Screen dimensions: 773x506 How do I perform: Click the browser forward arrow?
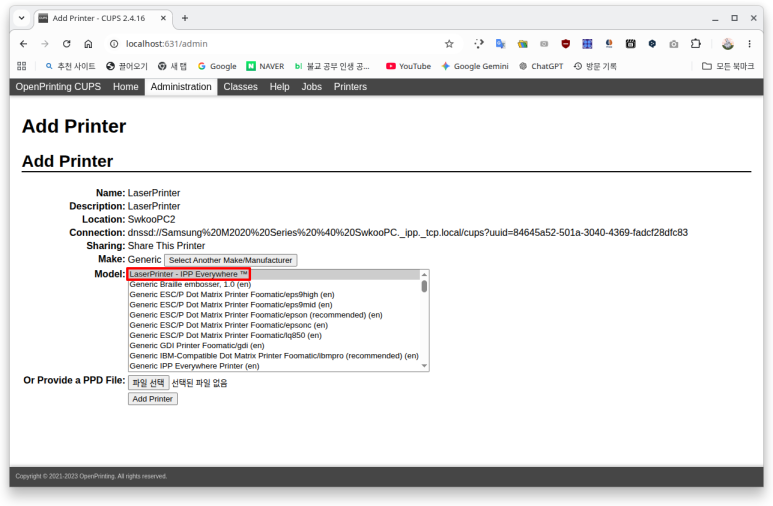45,44
